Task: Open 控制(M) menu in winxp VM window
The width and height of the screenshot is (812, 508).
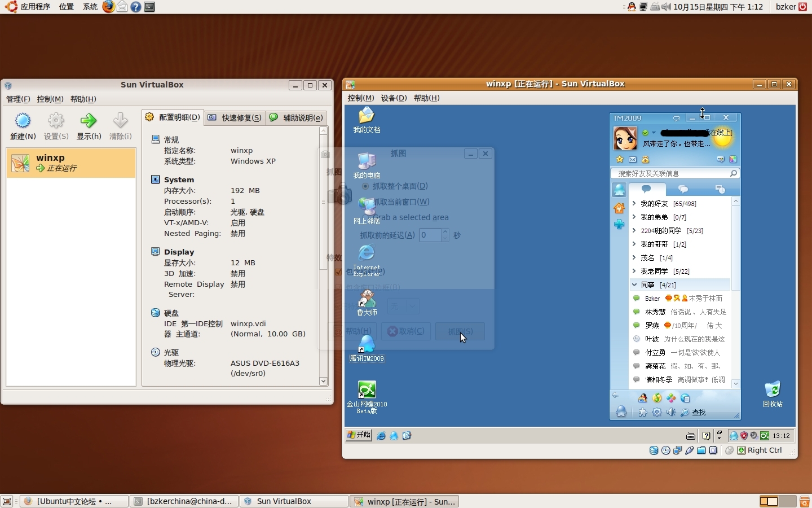Action: click(361, 98)
